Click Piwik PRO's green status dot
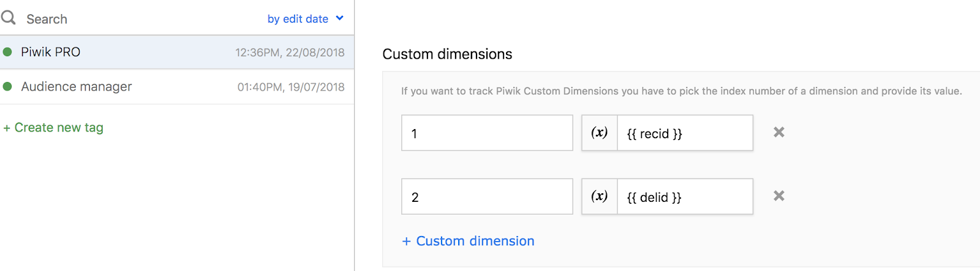 [x=7, y=52]
